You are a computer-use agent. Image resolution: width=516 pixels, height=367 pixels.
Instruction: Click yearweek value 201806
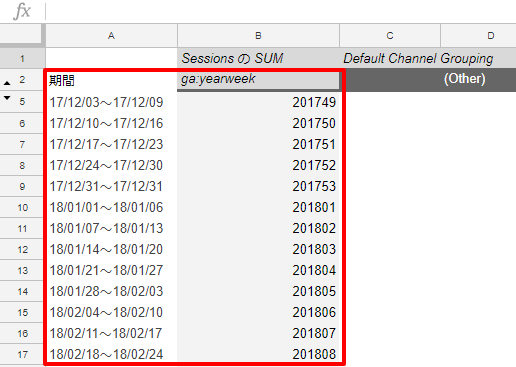258,312
